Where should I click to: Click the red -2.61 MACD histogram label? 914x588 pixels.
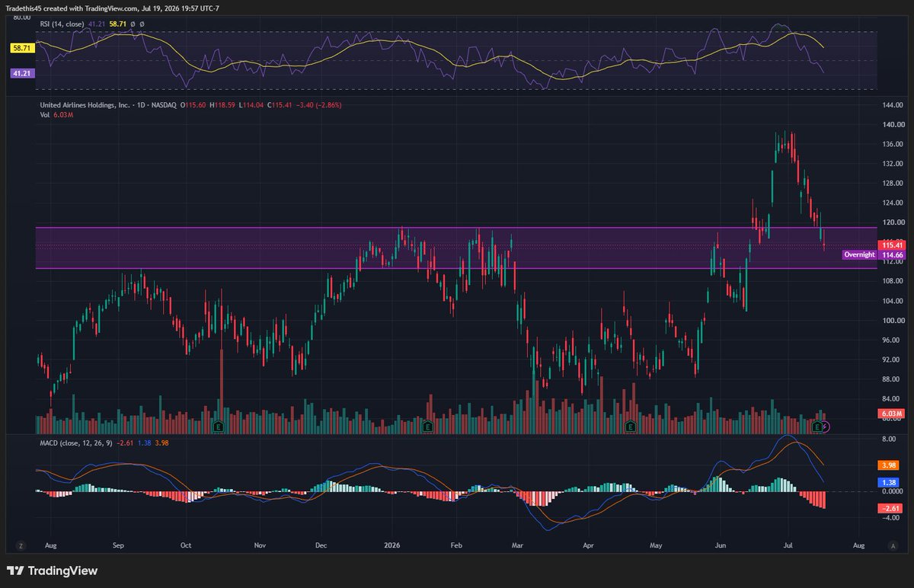890,508
